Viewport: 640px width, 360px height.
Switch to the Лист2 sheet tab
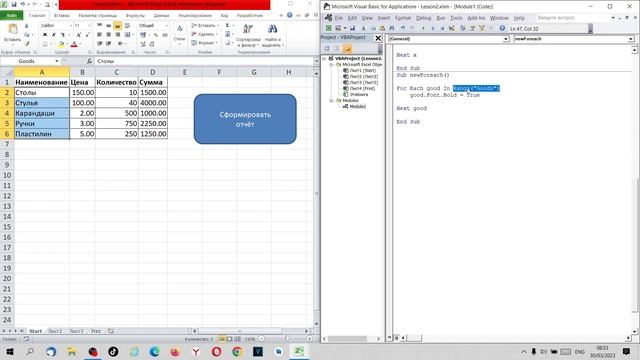(55, 331)
